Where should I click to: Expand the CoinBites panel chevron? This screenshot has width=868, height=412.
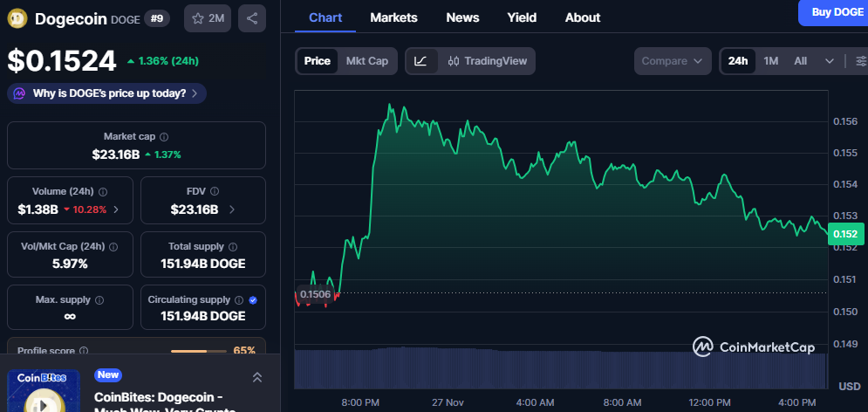(257, 377)
